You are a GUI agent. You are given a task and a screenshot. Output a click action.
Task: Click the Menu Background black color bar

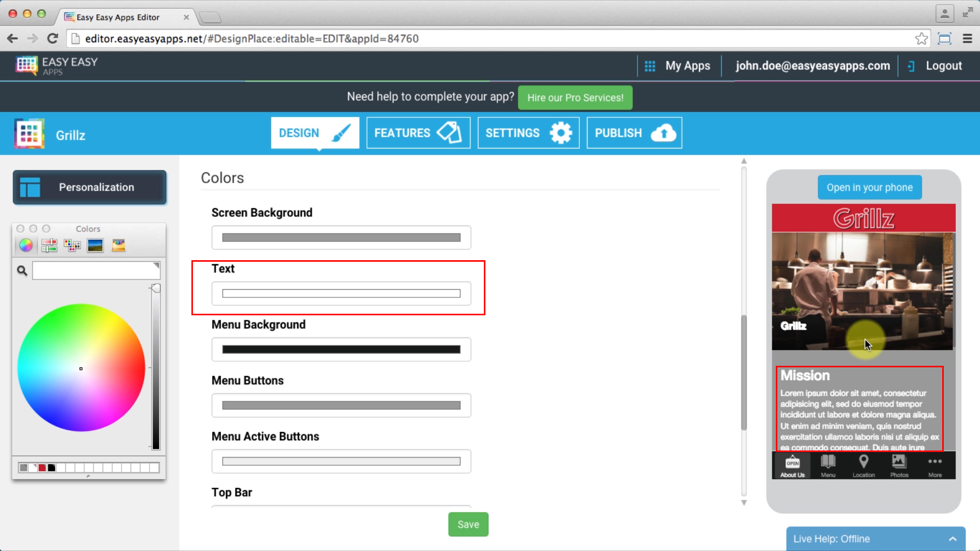click(x=340, y=348)
